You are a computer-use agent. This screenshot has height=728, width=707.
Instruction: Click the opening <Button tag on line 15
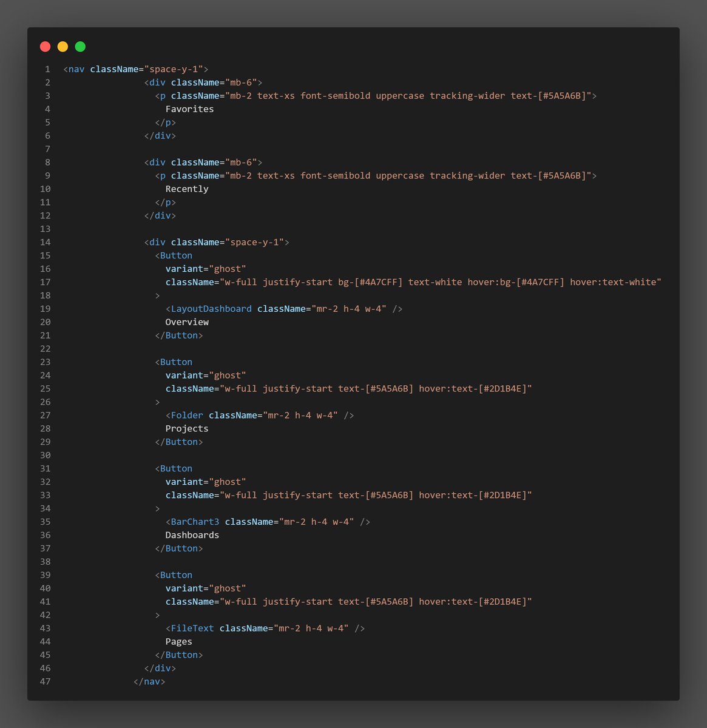[x=174, y=255]
